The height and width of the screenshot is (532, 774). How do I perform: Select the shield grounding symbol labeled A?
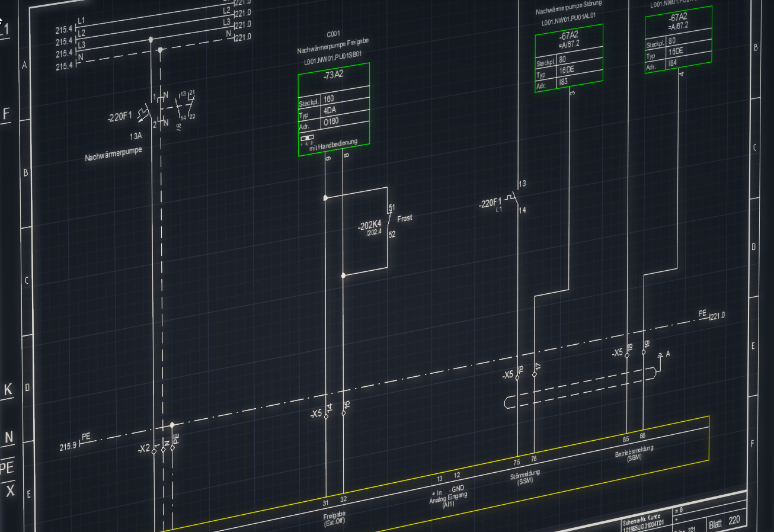660,355
